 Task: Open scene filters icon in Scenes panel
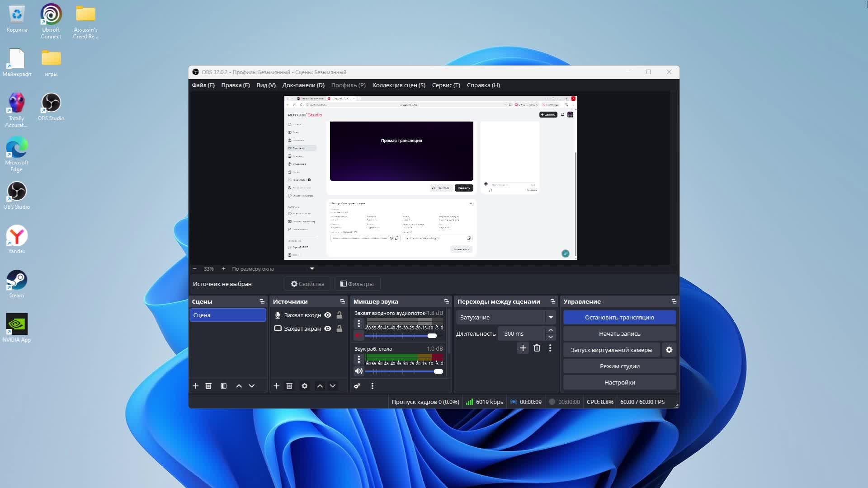click(x=223, y=386)
